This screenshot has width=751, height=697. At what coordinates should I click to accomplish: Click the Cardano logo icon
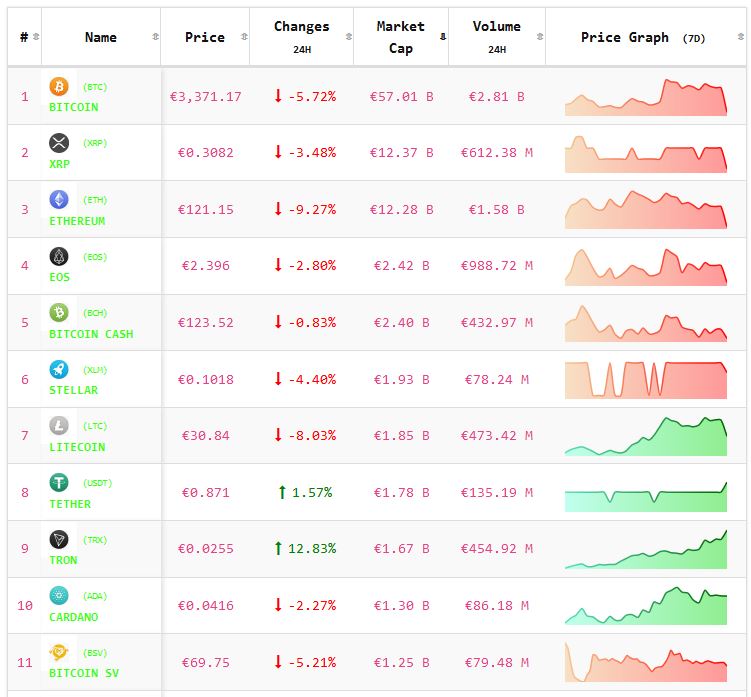coord(59,596)
